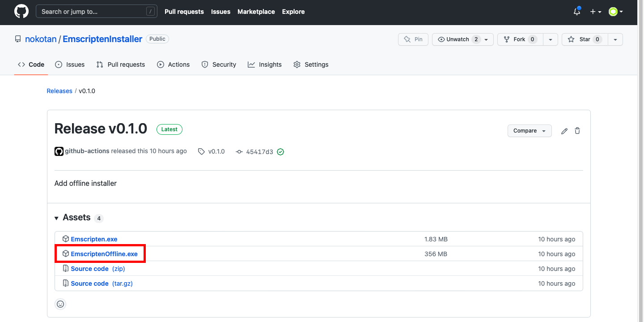Focus the Search or jump to field

(x=97, y=12)
